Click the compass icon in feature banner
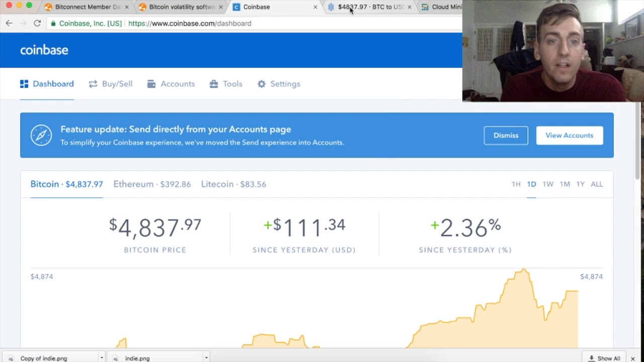Screen dimensions: 644x362 [41, 135]
